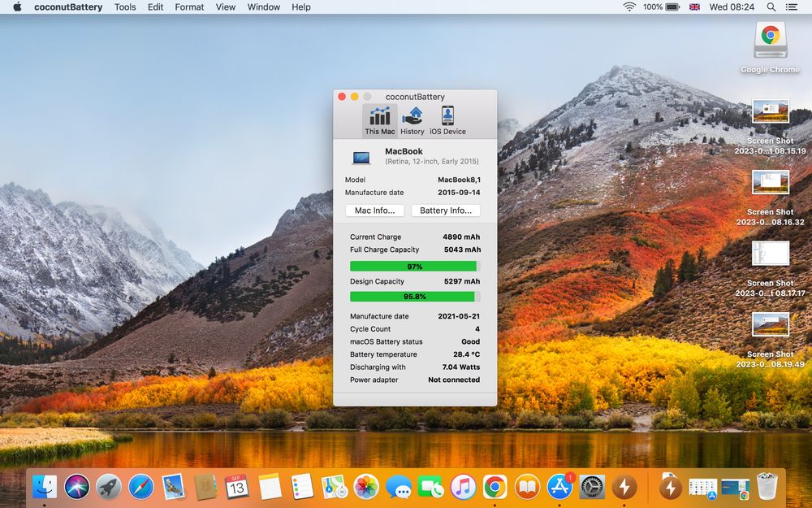Click the 2021-05-21 battery manufacture date
Image resolution: width=812 pixels, height=508 pixels.
[x=459, y=316]
